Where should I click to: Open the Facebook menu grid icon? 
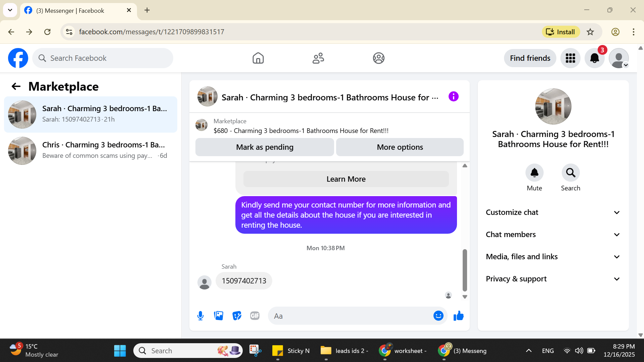tap(570, 58)
